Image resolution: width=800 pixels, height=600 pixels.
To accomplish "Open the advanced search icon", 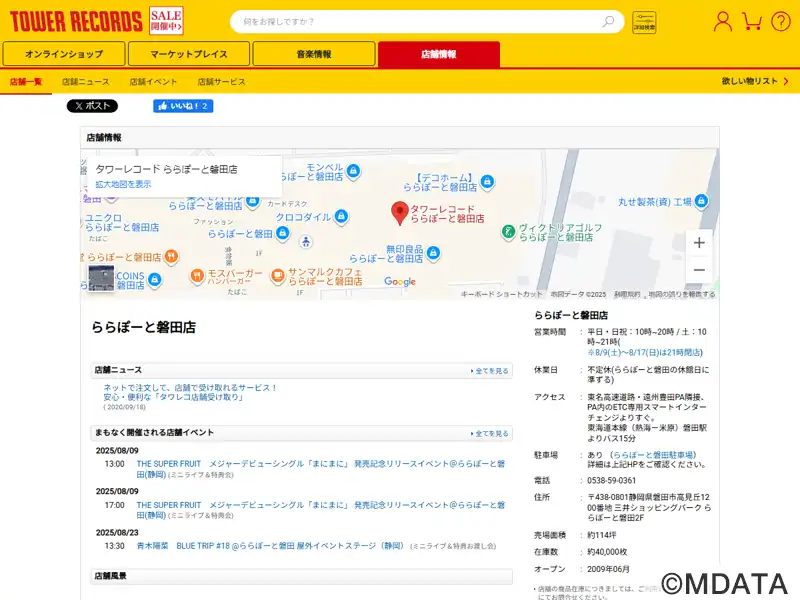I will click(x=644, y=22).
